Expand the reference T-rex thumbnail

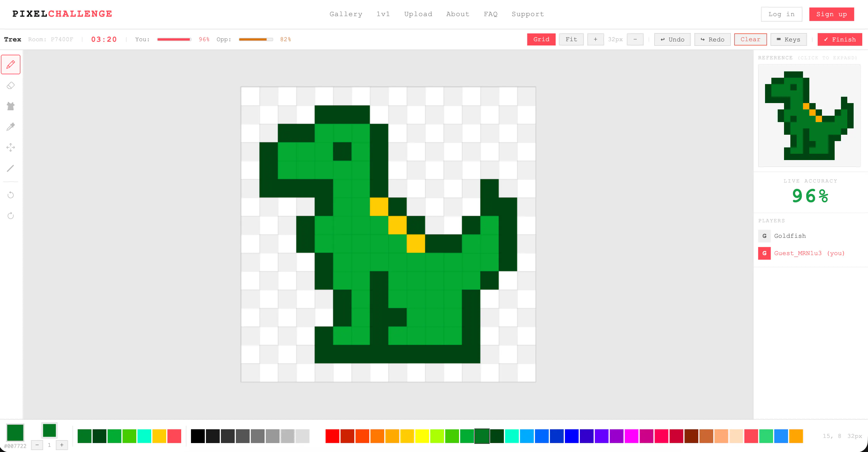(x=809, y=116)
